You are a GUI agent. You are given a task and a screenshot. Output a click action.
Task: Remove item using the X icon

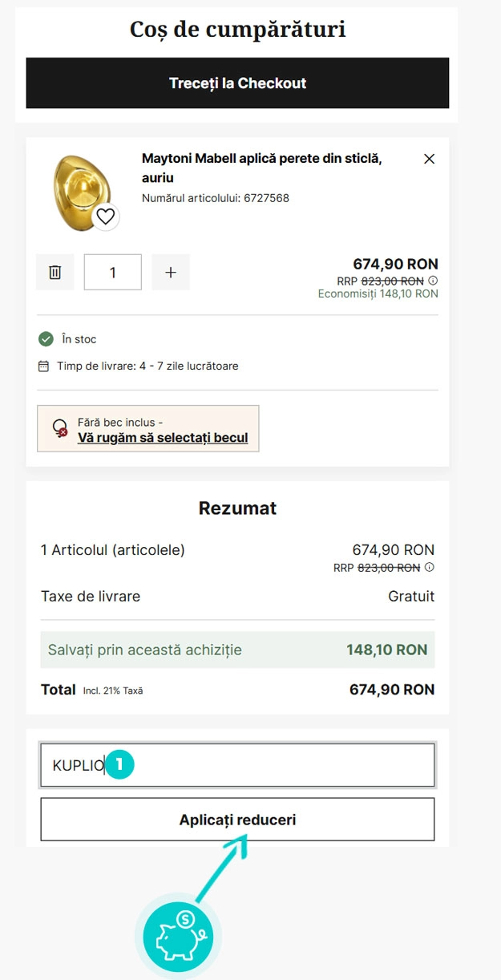[x=429, y=159]
